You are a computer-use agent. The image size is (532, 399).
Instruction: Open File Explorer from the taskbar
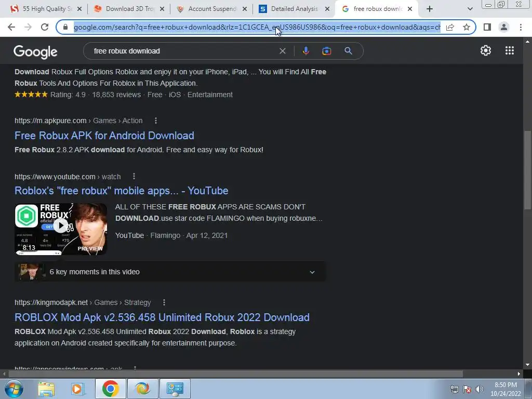pyautogui.click(x=46, y=389)
